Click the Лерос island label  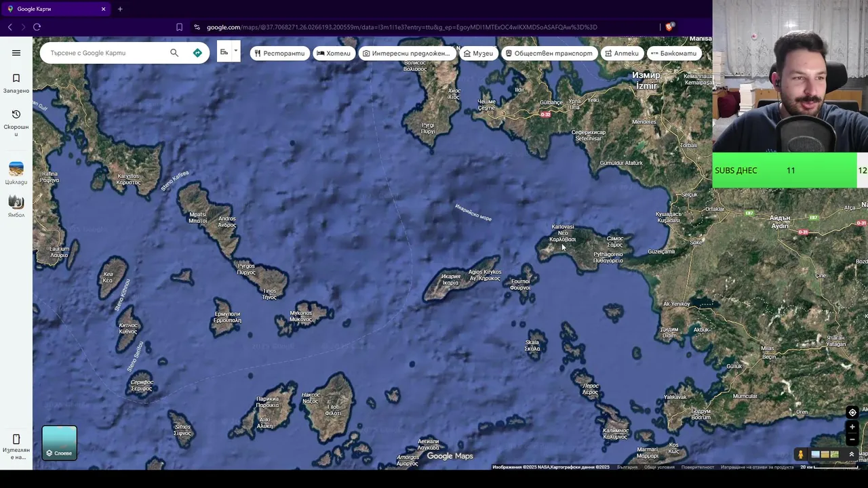point(591,389)
